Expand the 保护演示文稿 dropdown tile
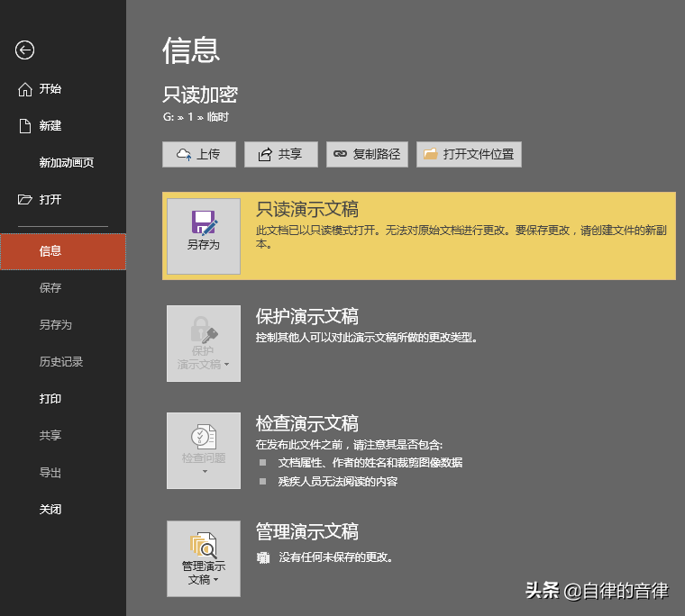The height and width of the screenshot is (616, 685). pyautogui.click(x=204, y=344)
